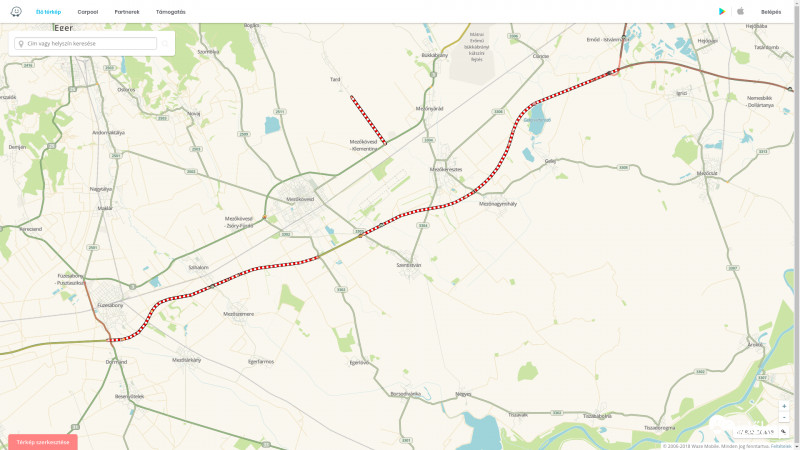Focus the address search input field
The image size is (800, 450).
click(86, 43)
